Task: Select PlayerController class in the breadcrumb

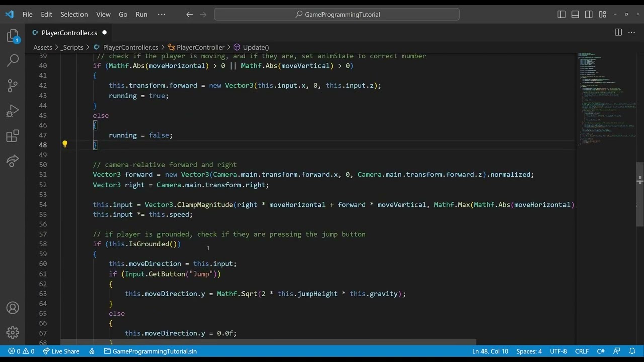Action: click(x=196, y=47)
